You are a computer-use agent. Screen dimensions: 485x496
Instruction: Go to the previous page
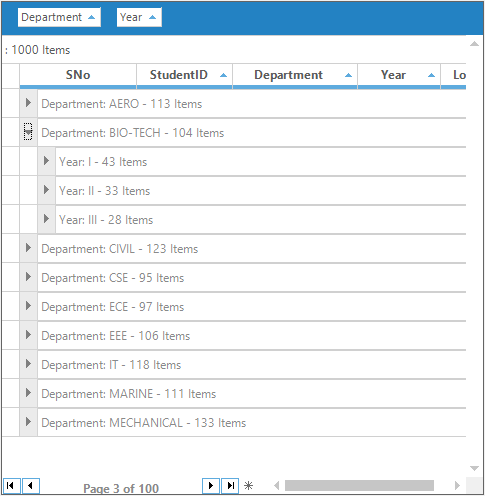click(x=31, y=485)
